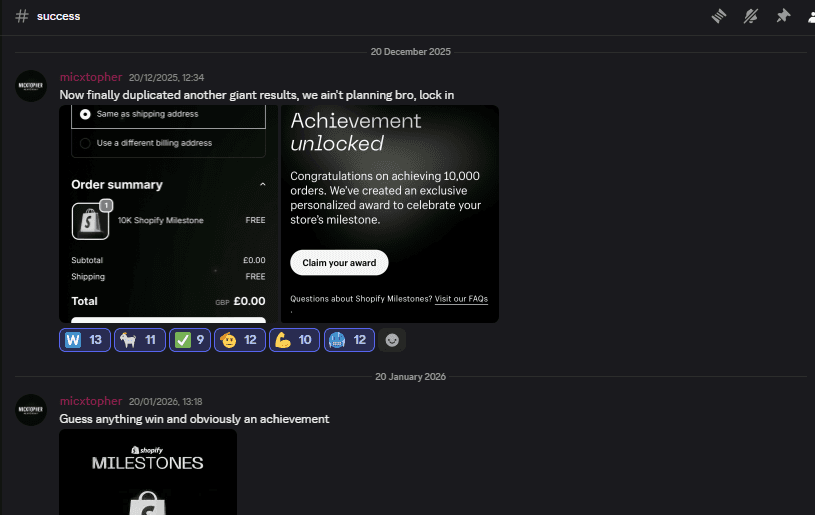Click the Visit our FAQs link
Image resolution: width=815 pixels, height=515 pixels.
(461, 299)
